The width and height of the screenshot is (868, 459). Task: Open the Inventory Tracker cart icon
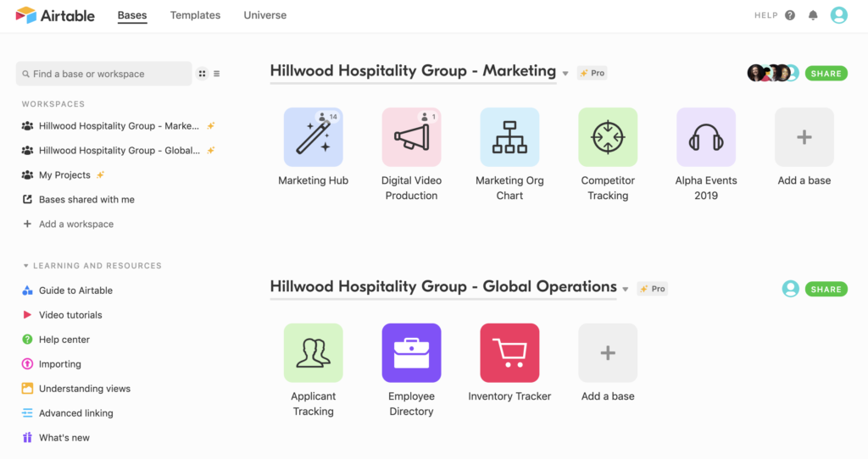[x=509, y=353]
